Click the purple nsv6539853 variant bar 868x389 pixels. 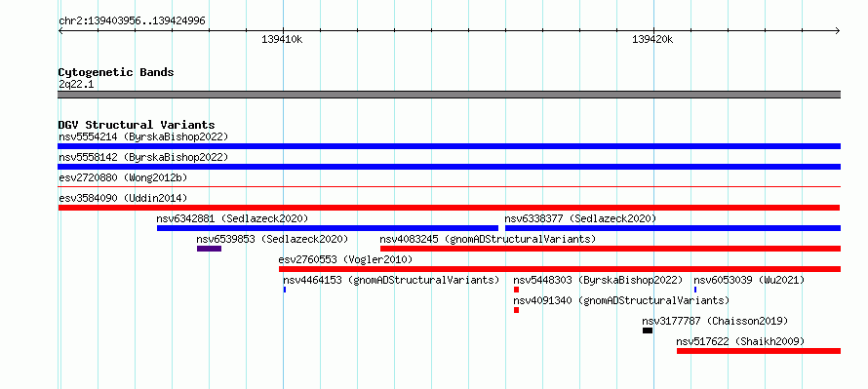(210, 249)
